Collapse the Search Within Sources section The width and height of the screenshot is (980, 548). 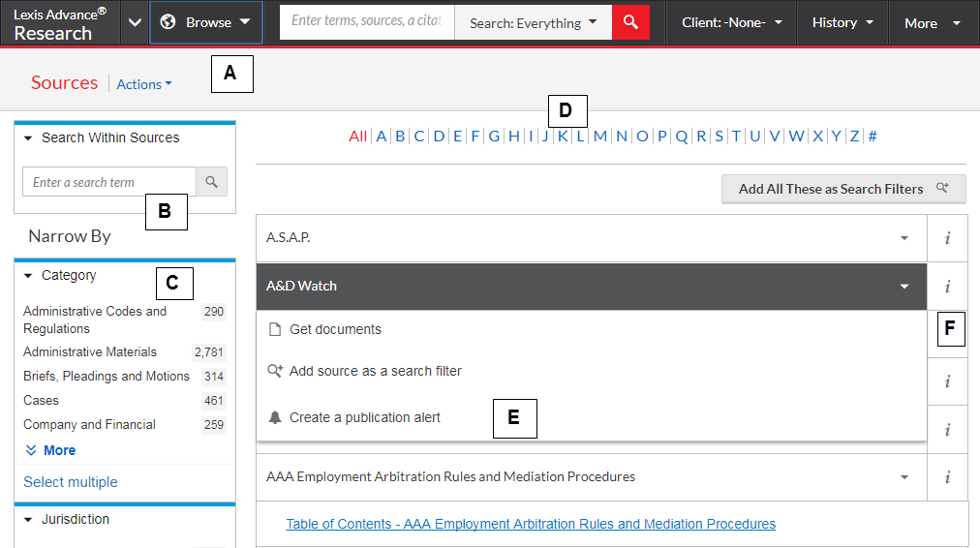pos(27,138)
